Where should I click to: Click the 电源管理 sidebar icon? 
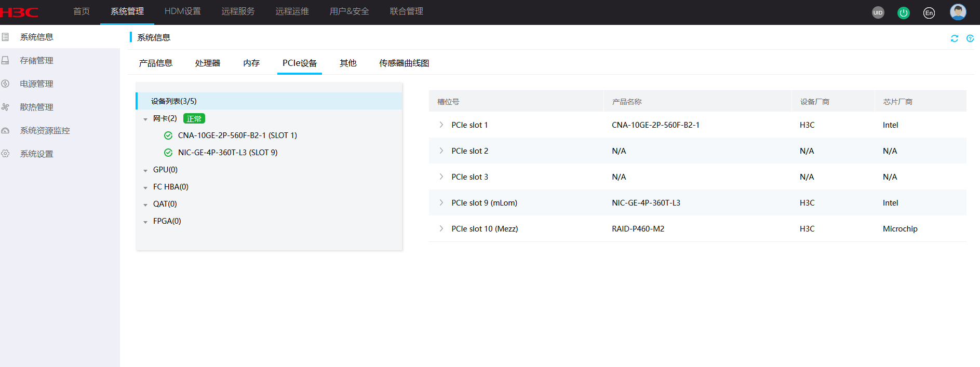(5, 84)
